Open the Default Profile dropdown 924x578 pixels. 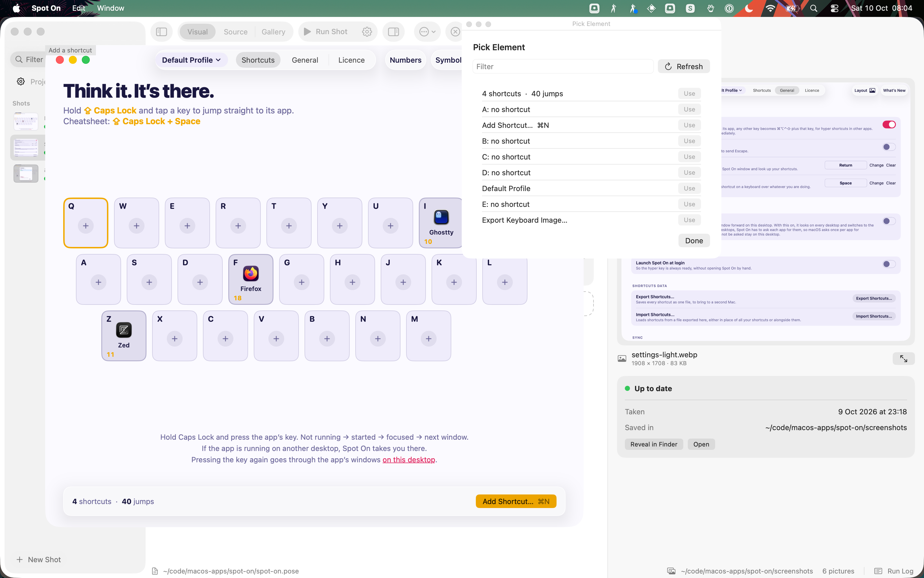[x=191, y=60]
